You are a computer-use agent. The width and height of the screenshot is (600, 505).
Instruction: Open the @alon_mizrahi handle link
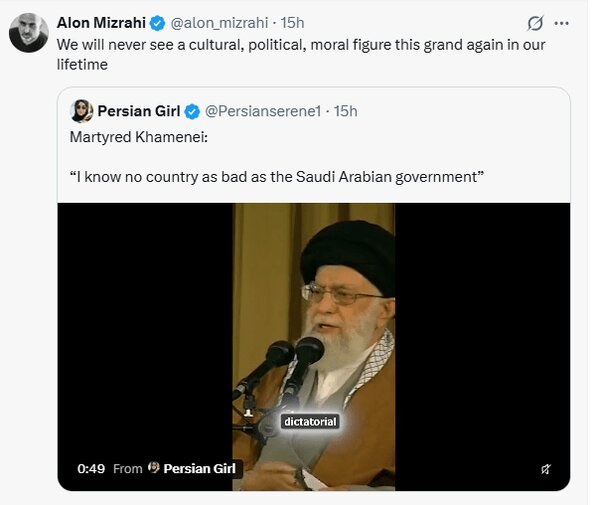219,23
